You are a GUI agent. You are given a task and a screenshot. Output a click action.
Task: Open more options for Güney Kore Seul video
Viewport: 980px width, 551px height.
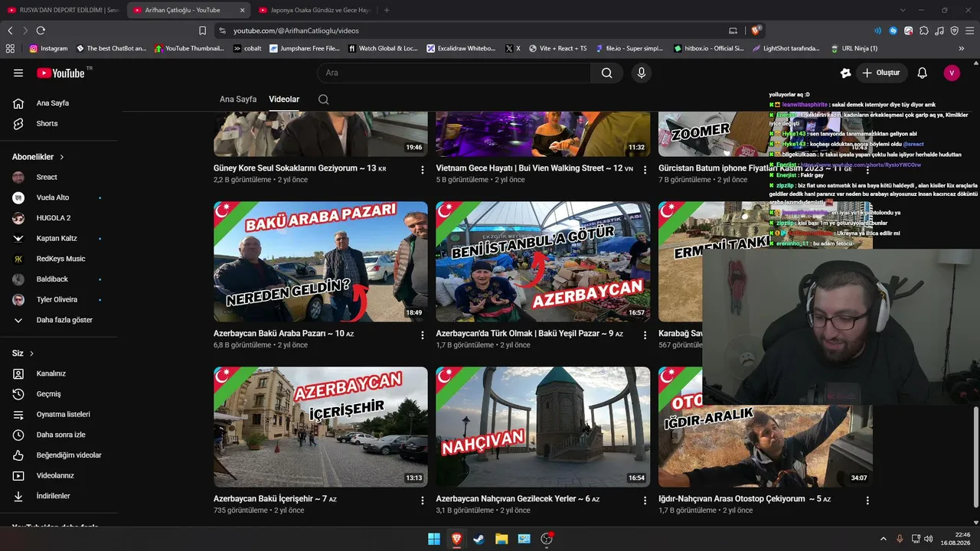point(423,170)
